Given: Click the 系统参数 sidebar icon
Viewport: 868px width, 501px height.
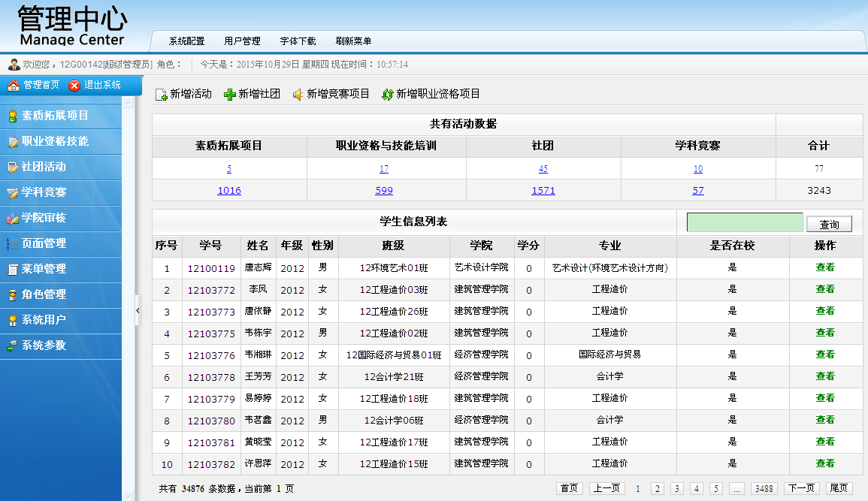Looking at the screenshot, I should 12,346.
